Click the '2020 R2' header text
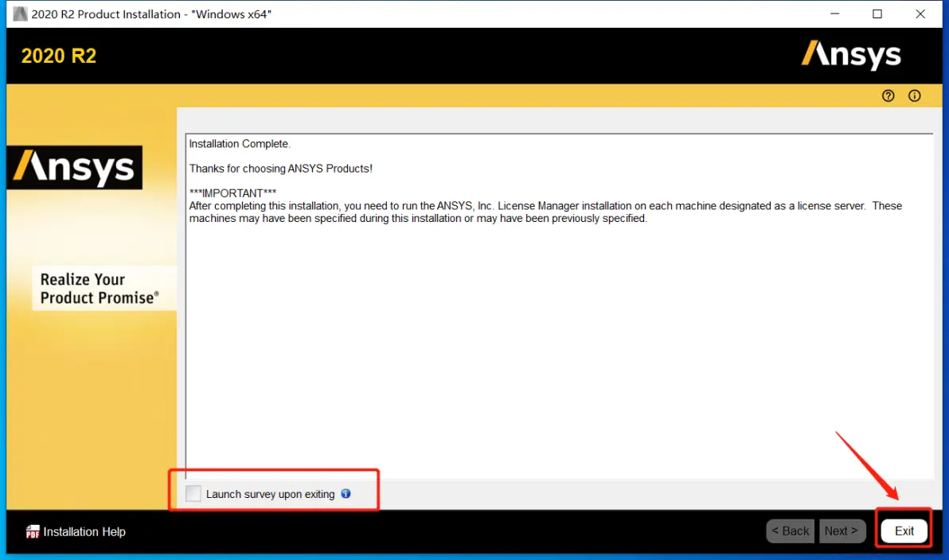The width and height of the screenshot is (949, 560). coord(59,56)
